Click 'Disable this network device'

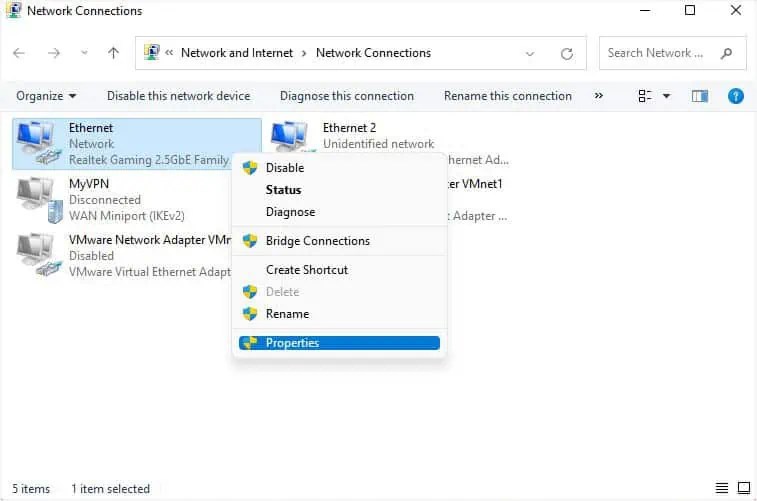pos(179,96)
